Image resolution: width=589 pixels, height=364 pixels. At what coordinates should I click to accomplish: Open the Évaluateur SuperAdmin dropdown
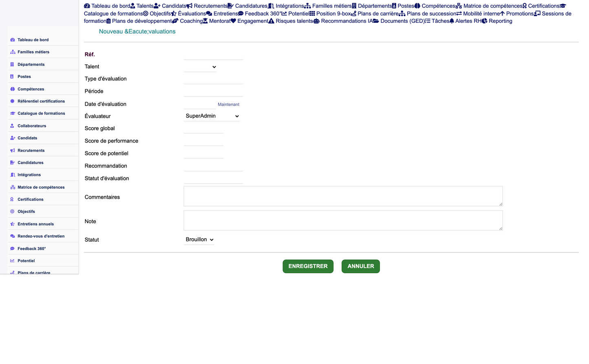click(212, 116)
